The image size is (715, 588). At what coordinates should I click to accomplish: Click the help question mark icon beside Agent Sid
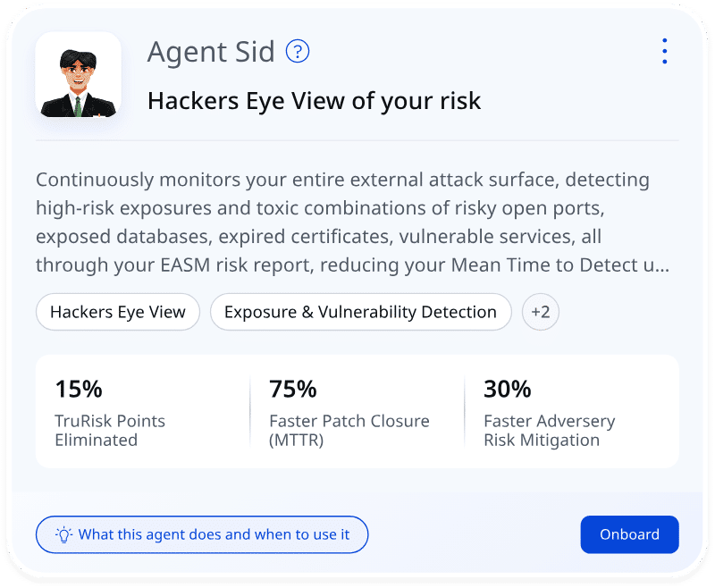coord(298,52)
